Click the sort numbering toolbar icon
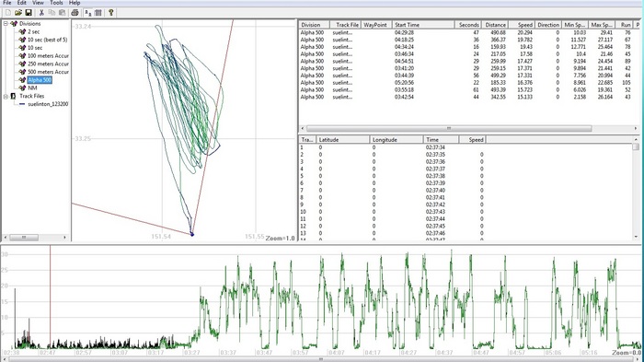 tap(88, 13)
